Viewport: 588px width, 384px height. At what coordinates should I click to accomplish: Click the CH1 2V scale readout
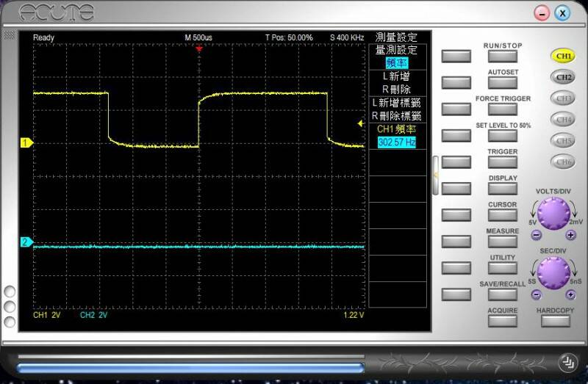(x=46, y=315)
